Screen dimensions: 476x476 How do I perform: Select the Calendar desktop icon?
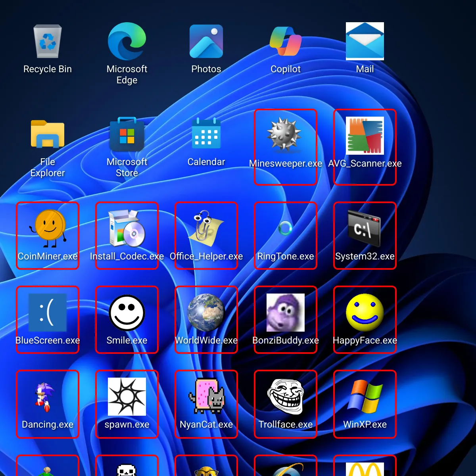coord(206,135)
